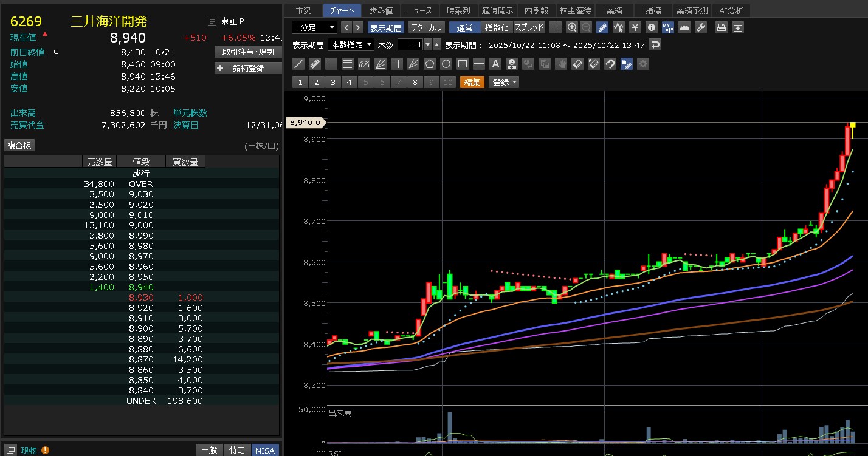The width and height of the screenshot is (868, 456).
Task: Open the 1分足 timeframe dropdown
Action: coord(314,27)
